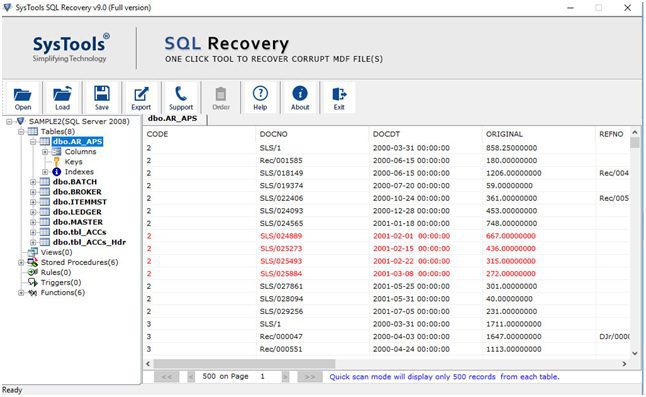Click the About info icon
646x397 pixels.
point(300,93)
